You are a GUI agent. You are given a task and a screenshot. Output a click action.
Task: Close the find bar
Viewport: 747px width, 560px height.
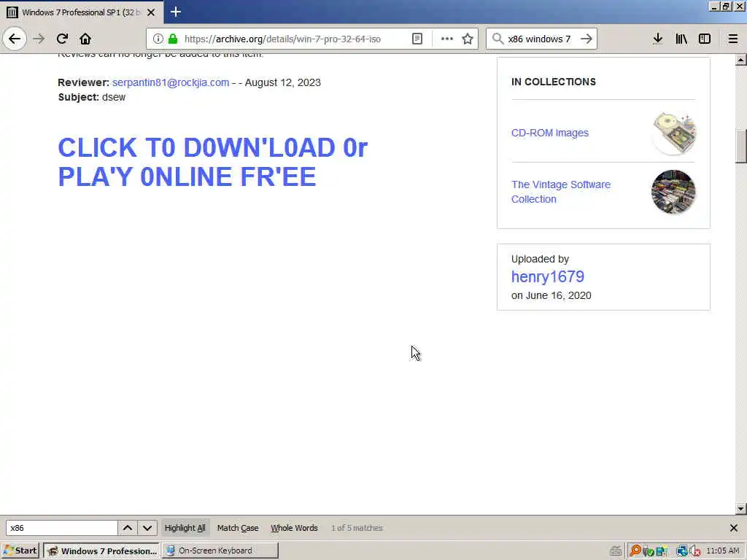click(x=734, y=528)
